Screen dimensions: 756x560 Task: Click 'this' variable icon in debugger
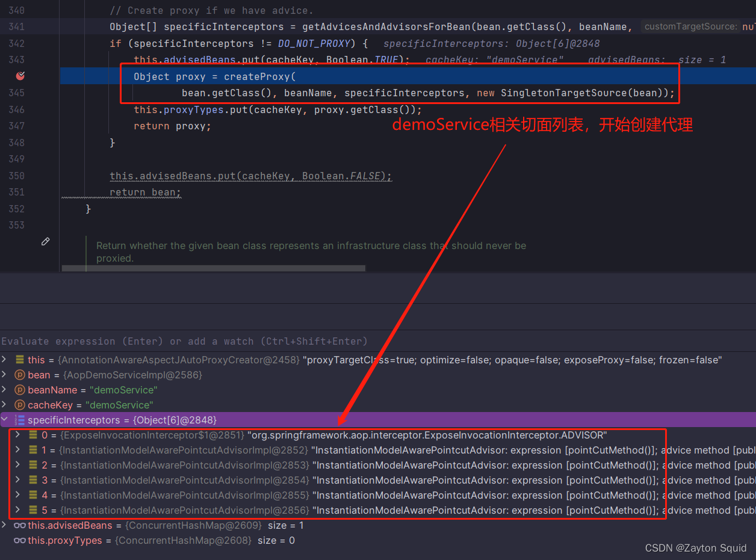(20, 360)
